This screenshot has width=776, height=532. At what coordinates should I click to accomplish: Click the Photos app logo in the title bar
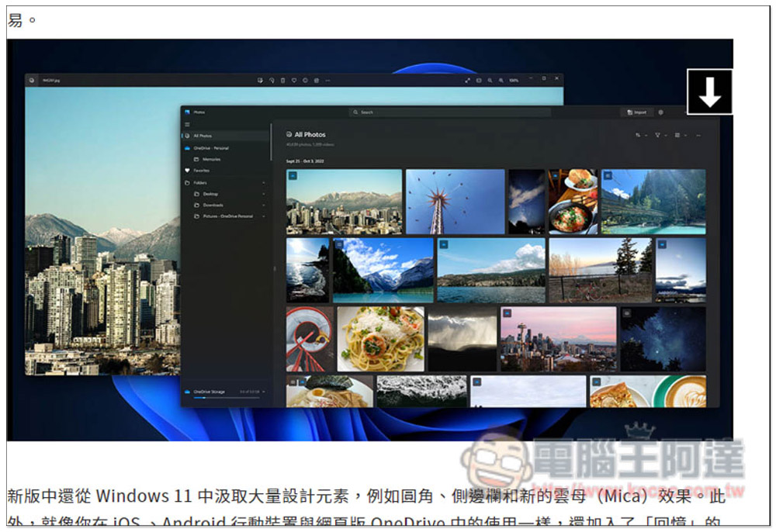(187, 112)
